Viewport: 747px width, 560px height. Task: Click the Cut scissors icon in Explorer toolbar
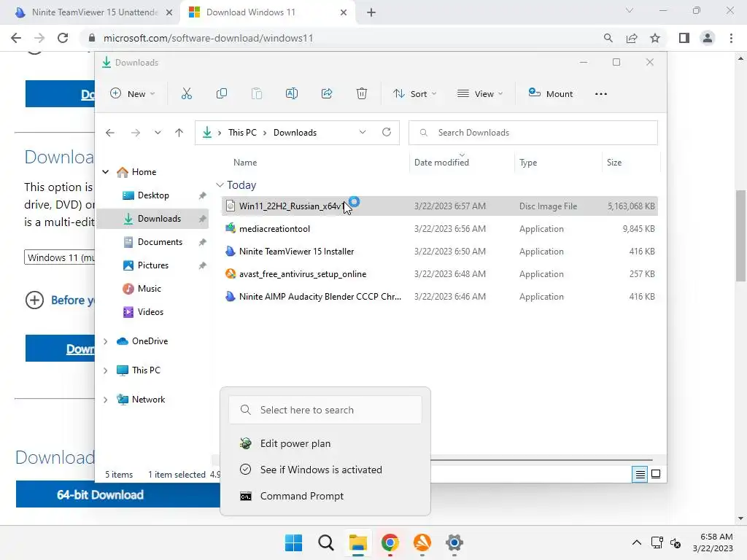[x=186, y=94]
